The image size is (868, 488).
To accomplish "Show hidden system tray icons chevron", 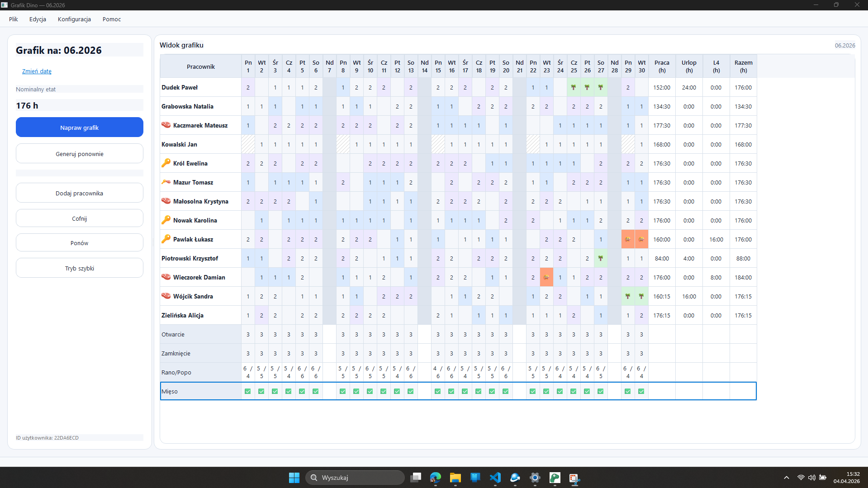I will click(787, 478).
